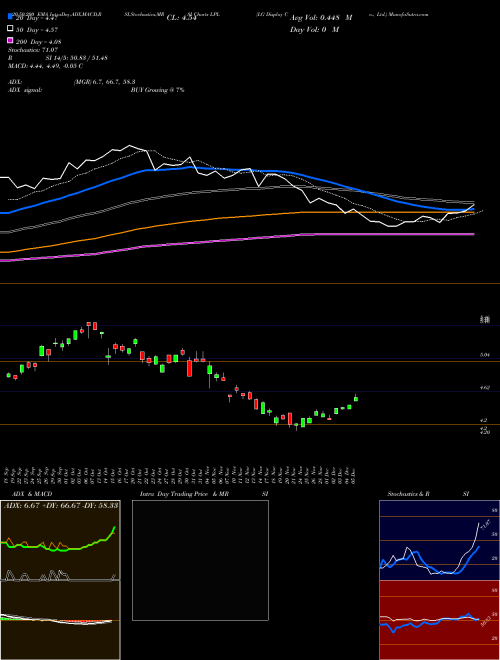The image size is (500, 660).
Task: Select the '200 Day' EMA legend label
Action: click(38, 42)
